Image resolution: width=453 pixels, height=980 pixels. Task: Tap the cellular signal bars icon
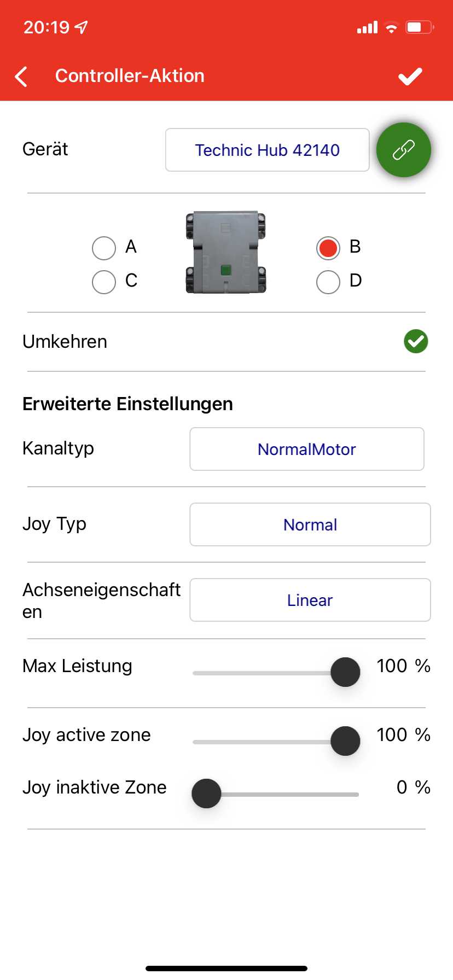(x=367, y=27)
